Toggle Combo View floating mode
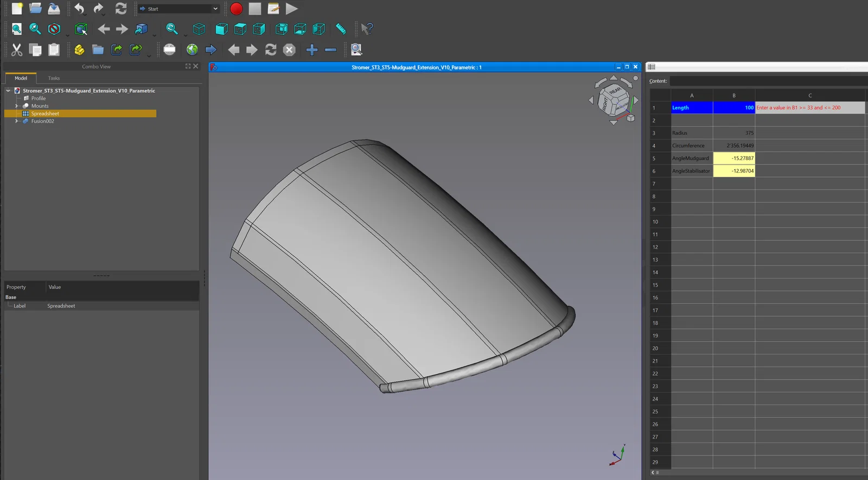This screenshot has height=480, width=868. 188,66
